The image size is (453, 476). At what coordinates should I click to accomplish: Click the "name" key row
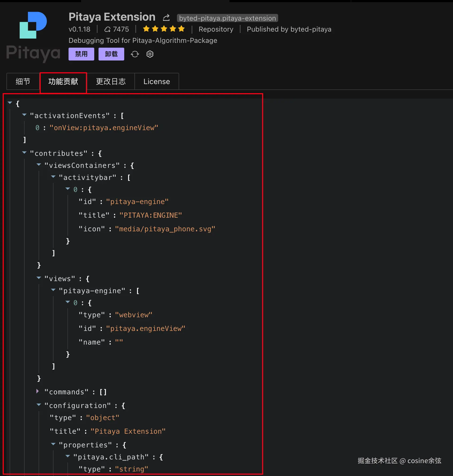click(x=101, y=342)
